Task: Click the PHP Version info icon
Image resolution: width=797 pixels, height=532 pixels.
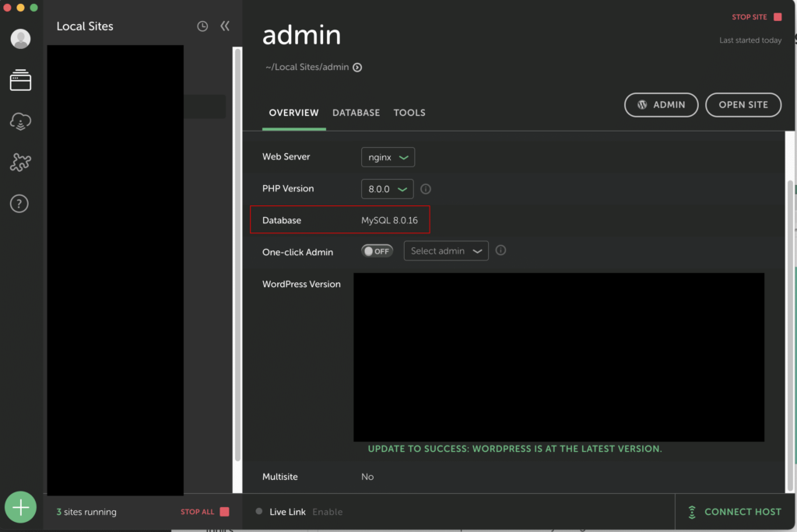Action: pos(426,189)
